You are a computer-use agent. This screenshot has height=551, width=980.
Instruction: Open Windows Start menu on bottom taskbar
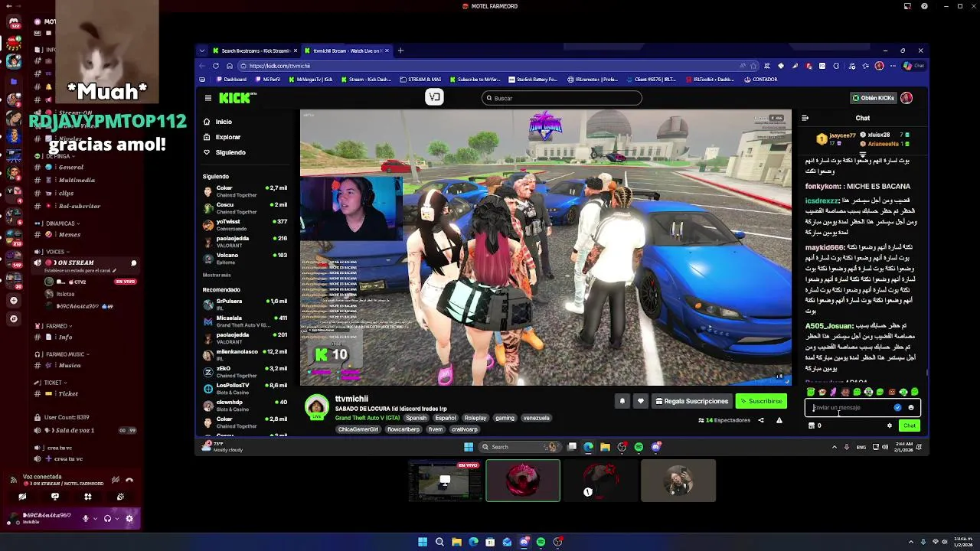[x=423, y=542]
